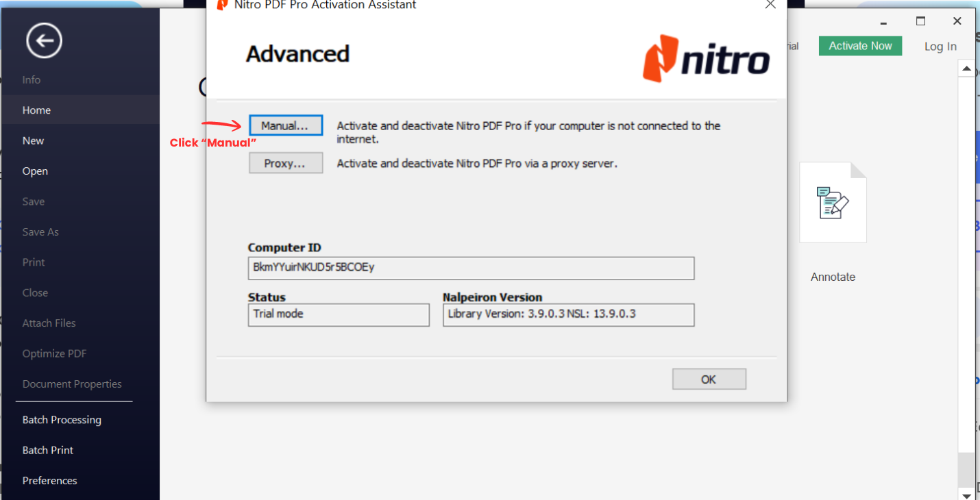980x500 pixels.
Task: Open Preferences from the sidebar
Action: 49,481
